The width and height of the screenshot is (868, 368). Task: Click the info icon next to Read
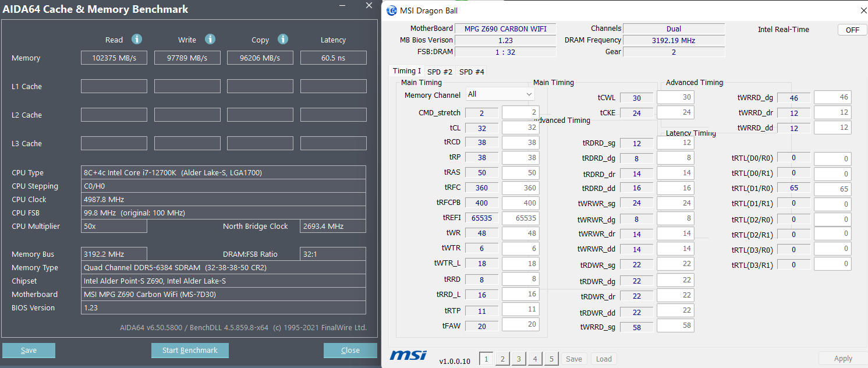pos(137,39)
